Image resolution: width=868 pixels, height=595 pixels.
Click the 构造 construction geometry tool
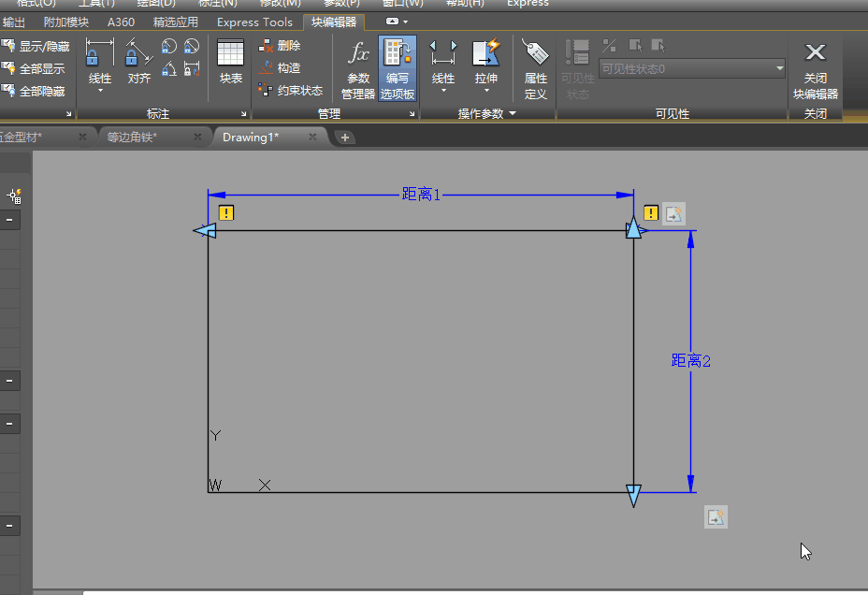[x=280, y=68]
